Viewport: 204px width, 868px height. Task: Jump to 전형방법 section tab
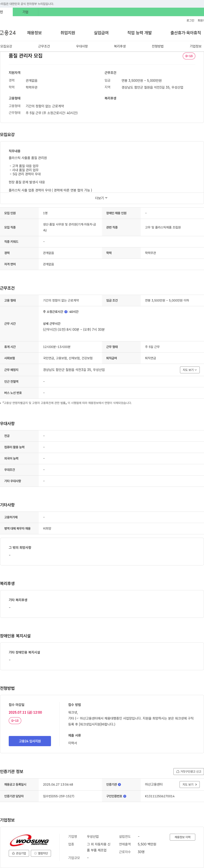[x=157, y=46]
